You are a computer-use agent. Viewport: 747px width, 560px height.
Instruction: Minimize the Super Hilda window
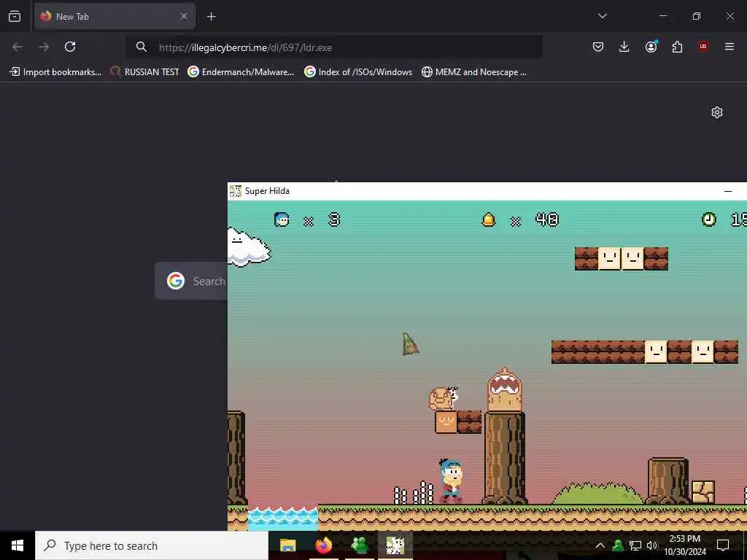[x=727, y=191]
